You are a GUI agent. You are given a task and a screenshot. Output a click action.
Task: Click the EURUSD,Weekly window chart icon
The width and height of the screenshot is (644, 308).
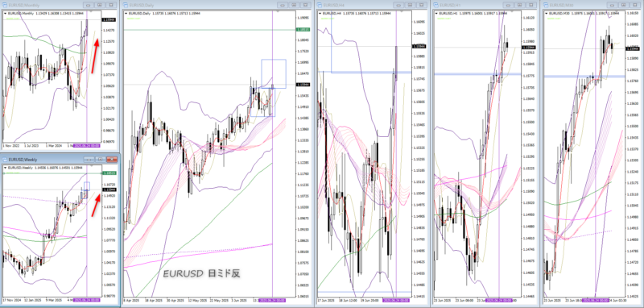point(5,159)
